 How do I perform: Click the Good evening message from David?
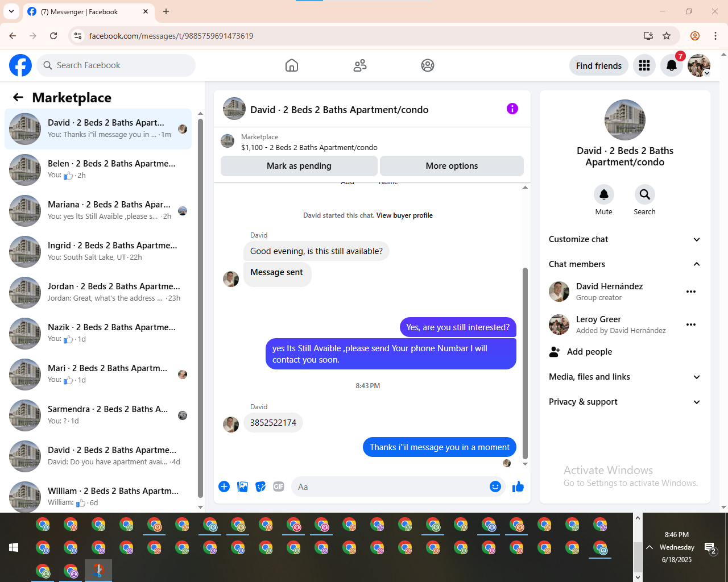[317, 251]
